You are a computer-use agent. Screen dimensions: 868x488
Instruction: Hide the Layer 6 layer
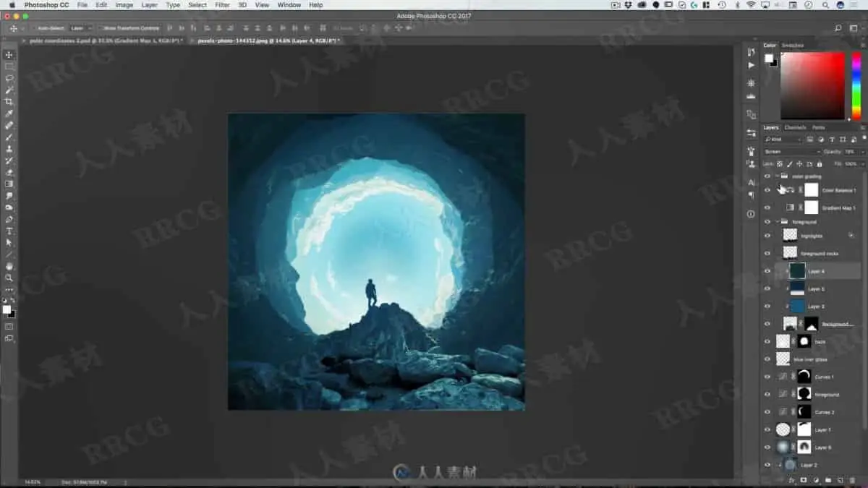[x=767, y=448]
